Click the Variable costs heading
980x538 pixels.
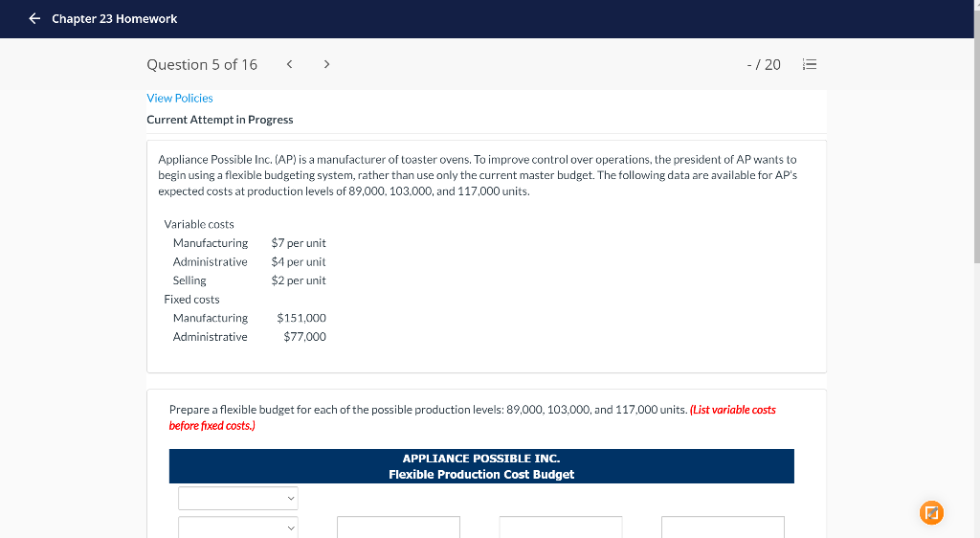click(199, 224)
